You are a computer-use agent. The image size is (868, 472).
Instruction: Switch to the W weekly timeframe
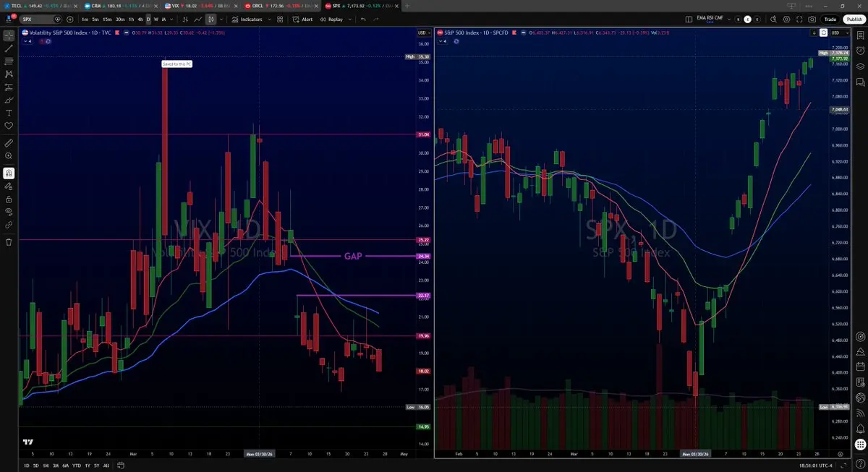156,20
